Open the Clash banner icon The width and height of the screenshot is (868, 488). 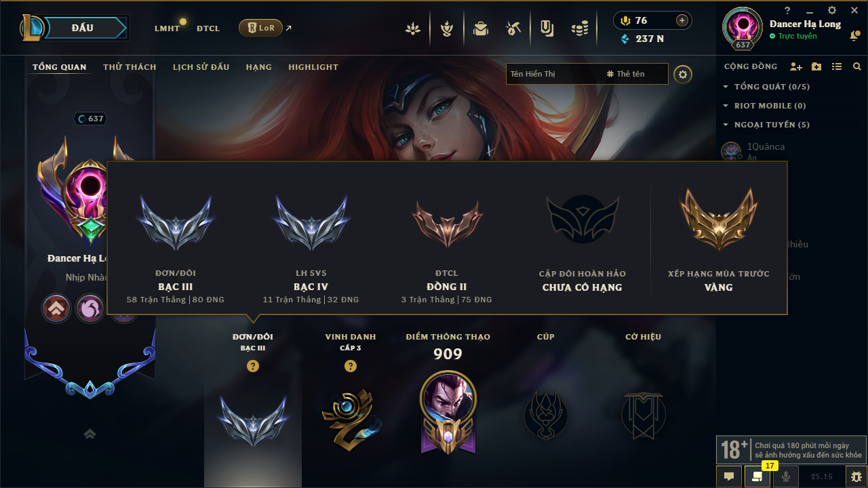[x=547, y=28]
